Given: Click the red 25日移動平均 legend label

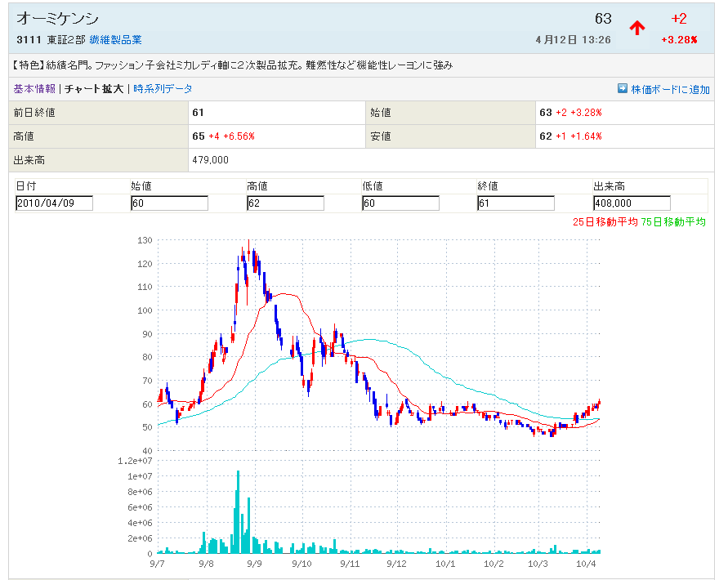Looking at the screenshot, I should click(x=605, y=221).
